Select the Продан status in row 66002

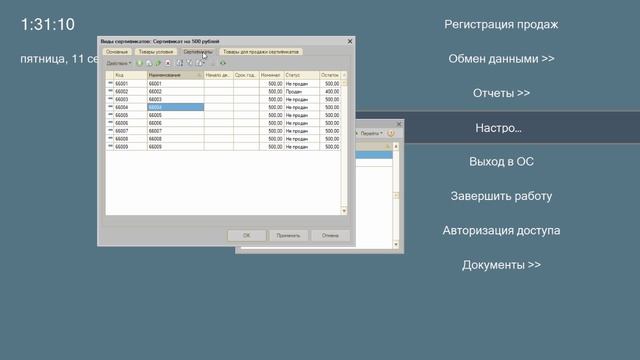tap(302, 91)
